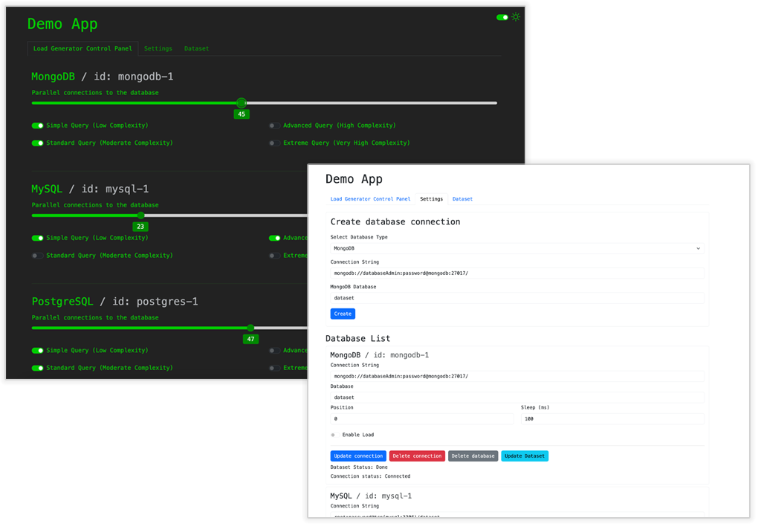The height and width of the screenshot is (532, 761).
Task: Click the green Demo App title in dark window
Action: [62, 24]
